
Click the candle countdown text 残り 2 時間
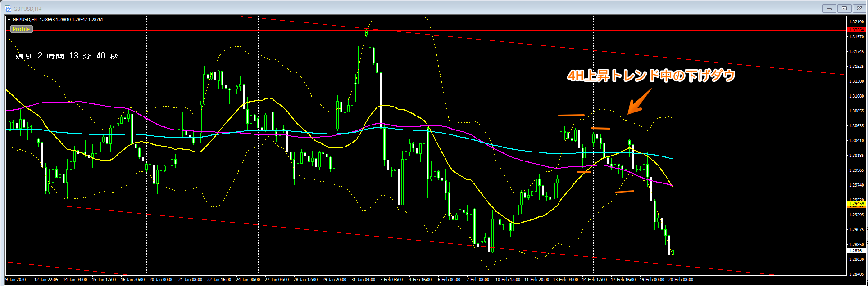coord(67,56)
